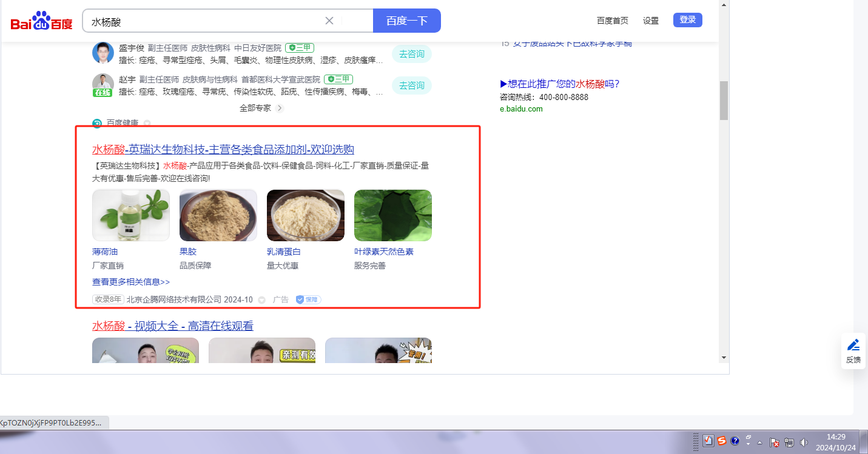Image resolution: width=868 pixels, height=454 pixels.
Task: Click 去咨询 for doctor 赵宇
Action: [412, 85]
